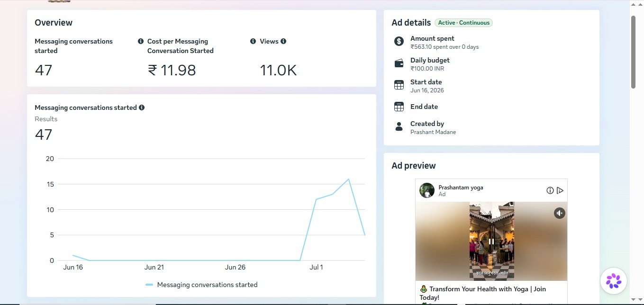Pause the ad preview video

coord(491,241)
